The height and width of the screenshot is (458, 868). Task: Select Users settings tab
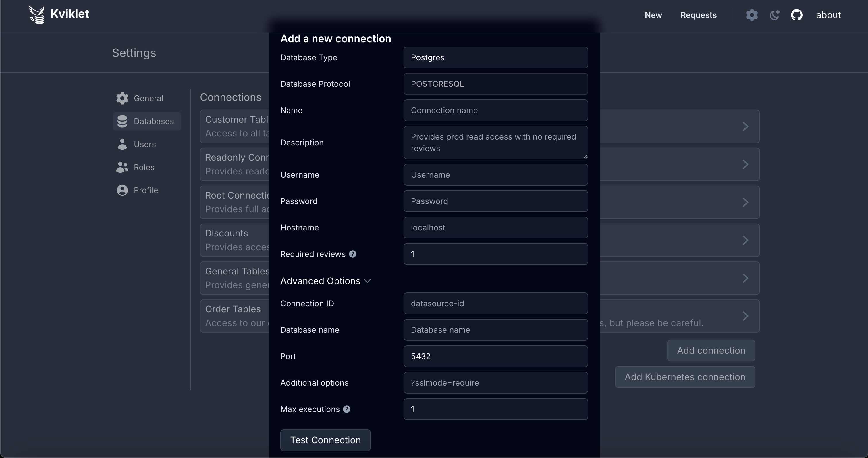coord(147,144)
